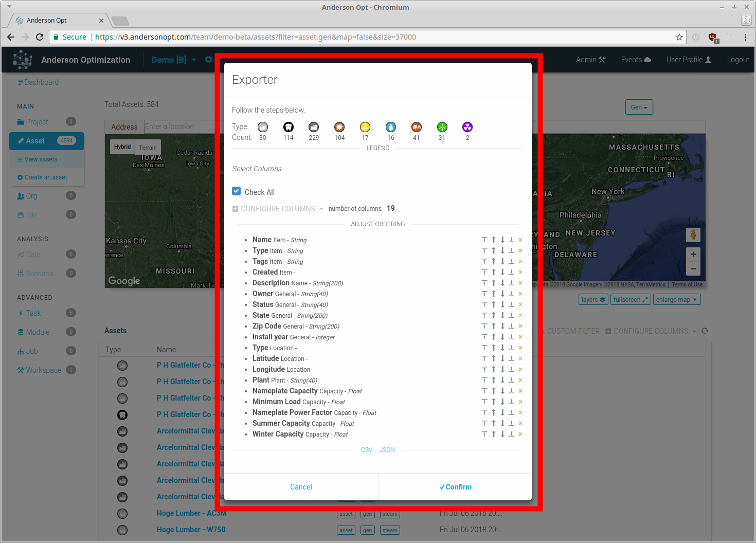Open the Dashboard link in the sidebar
756x543 pixels.
click(41, 82)
